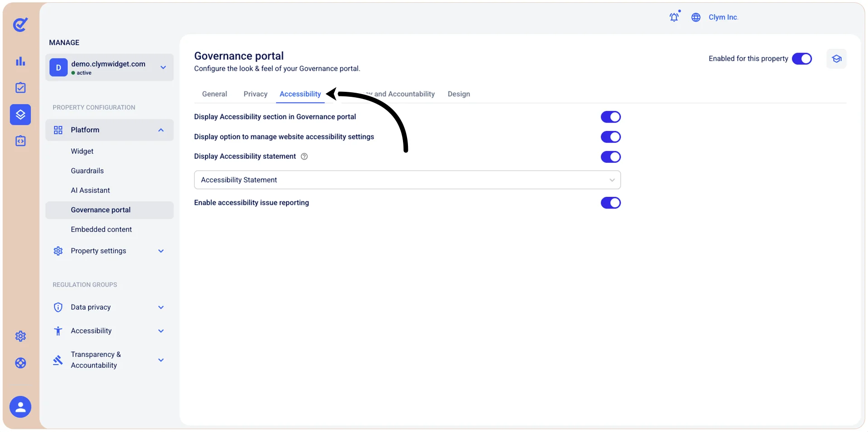Screen dimensions: 868x432
Task: Click the Accessibility person icon in sidebar
Action: 58,331
